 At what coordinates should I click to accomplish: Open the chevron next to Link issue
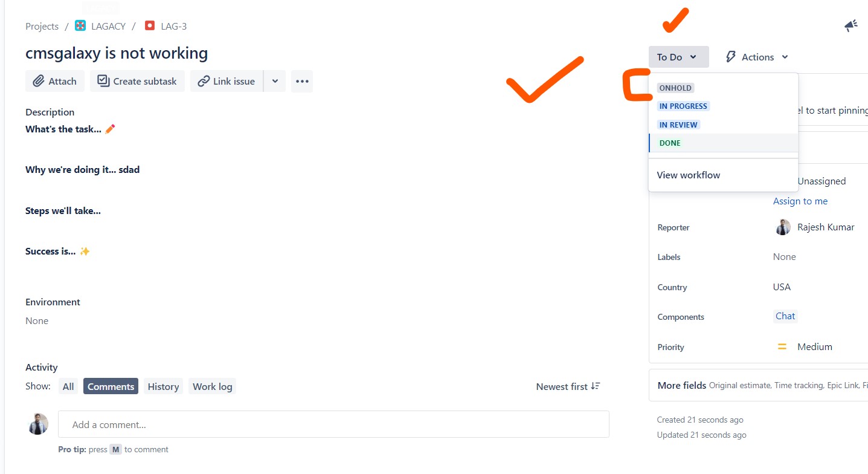275,82
